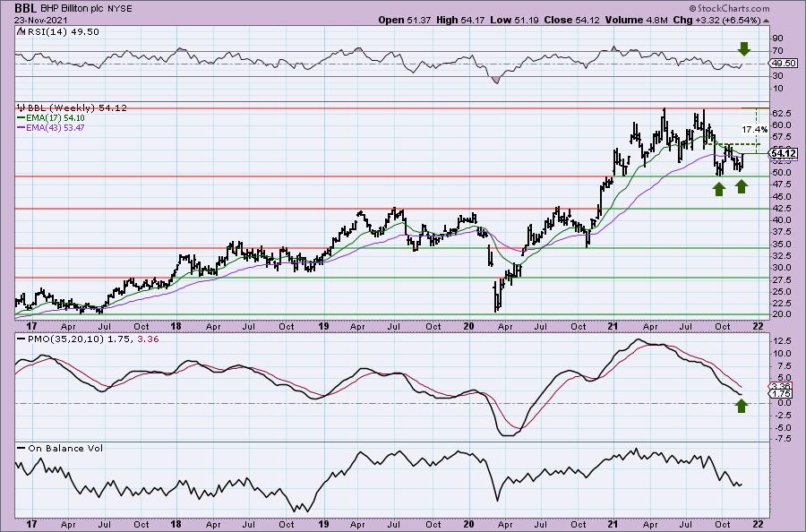Viewport: 806px width, 532px height.
Task: Click the EMA(17) 54.10 legend text
Action: (x=56, y=117)
